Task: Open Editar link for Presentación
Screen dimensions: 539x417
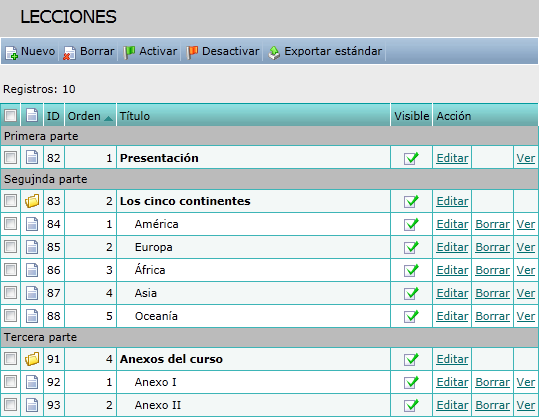Action: [x=452, y=158]
